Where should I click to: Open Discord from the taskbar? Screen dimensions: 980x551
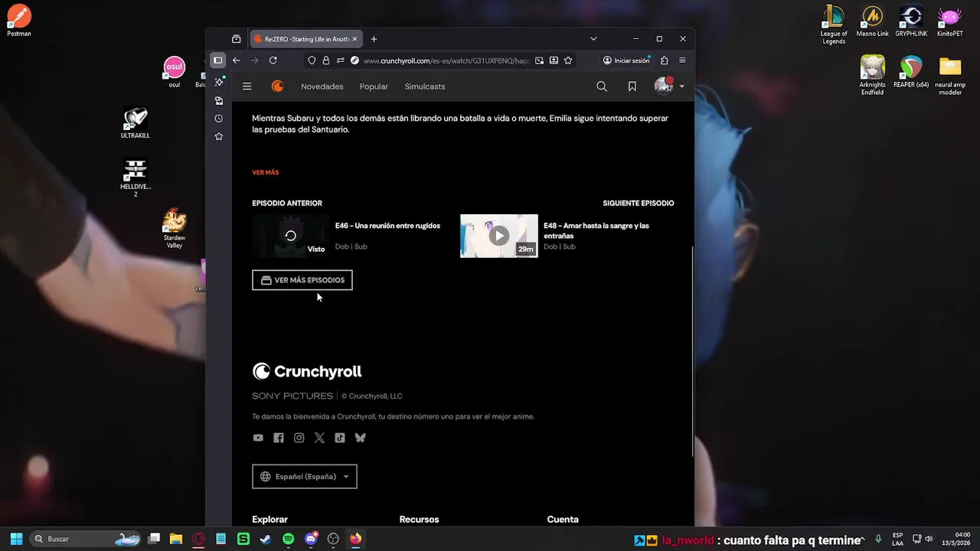[311, 539]
